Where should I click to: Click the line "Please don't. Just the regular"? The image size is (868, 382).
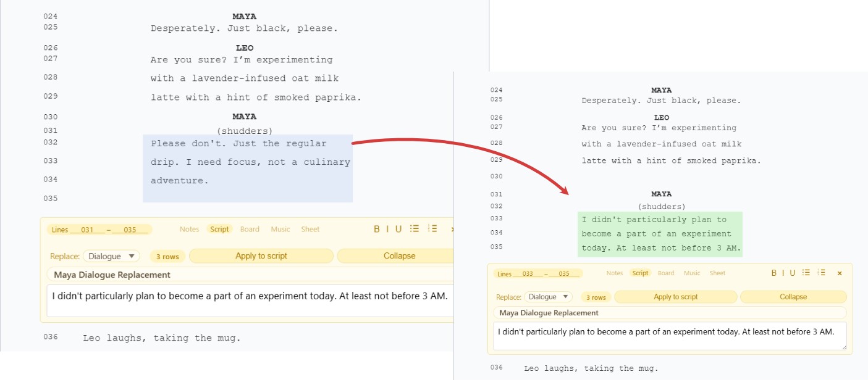pyautogui.click(x=238, y=144)
